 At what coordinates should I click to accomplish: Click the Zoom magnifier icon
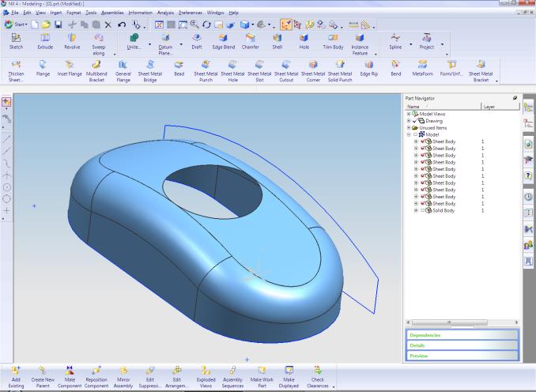194,24
